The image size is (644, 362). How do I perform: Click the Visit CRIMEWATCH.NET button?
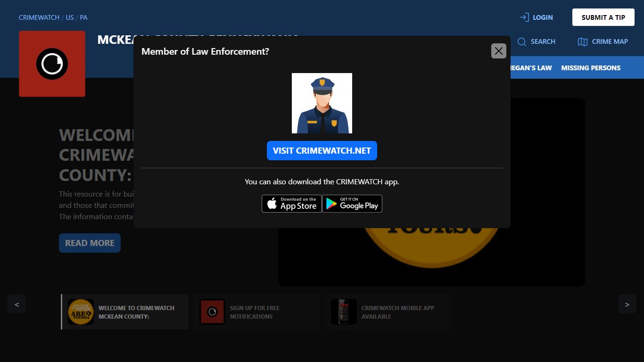pos(322,151)
